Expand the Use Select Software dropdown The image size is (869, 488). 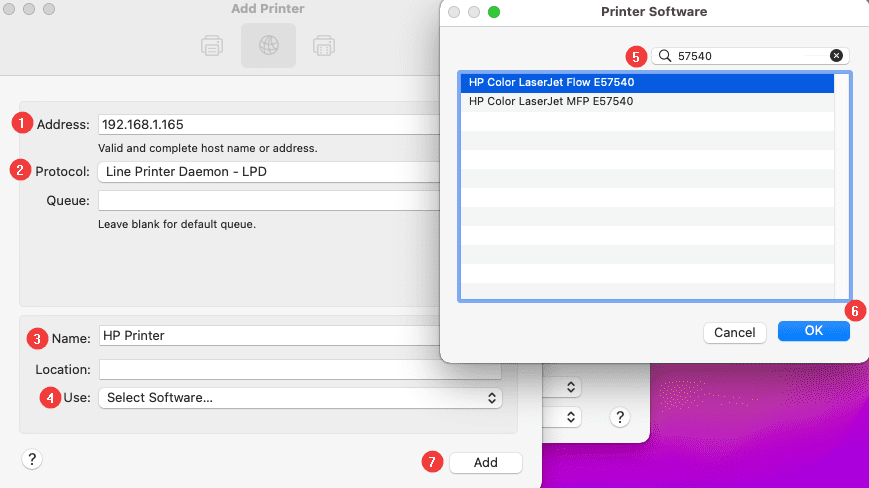coord(300,398)
